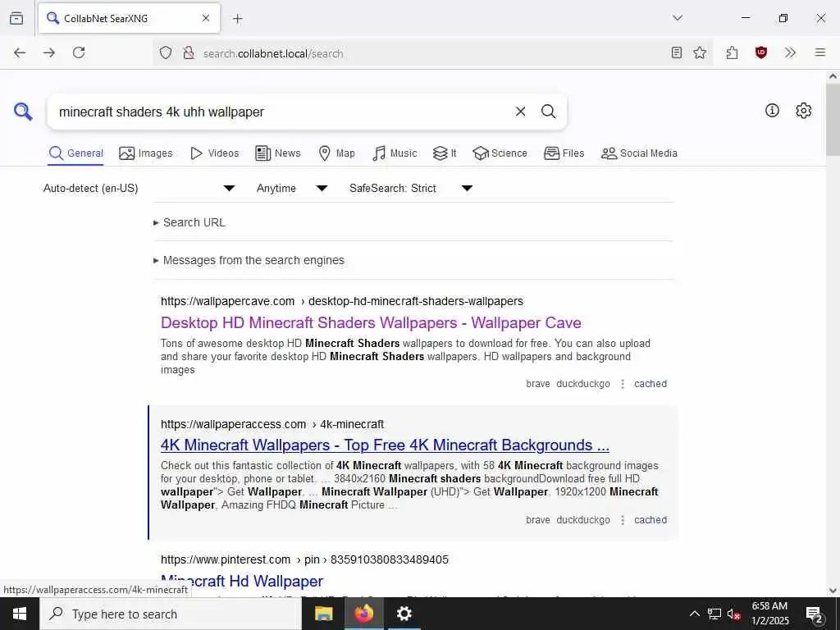Open the SafeSearch: Strict dropdown
Viewport: 840px width, 630px height.
411,188
